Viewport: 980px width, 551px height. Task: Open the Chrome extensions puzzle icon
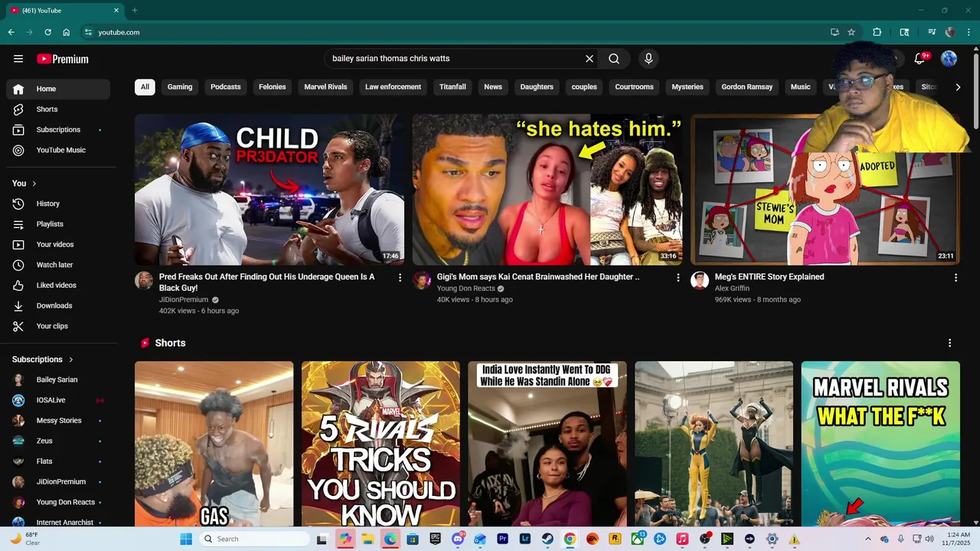coord(877,32)
